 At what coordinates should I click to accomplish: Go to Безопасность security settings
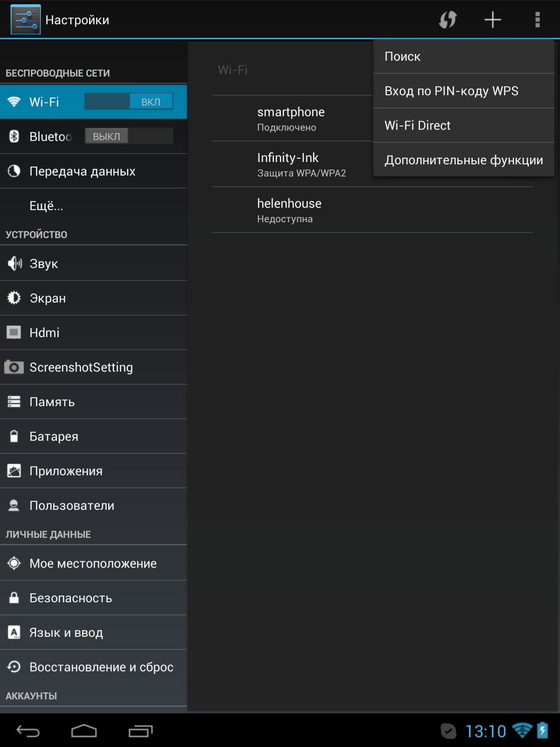(93, 598)
